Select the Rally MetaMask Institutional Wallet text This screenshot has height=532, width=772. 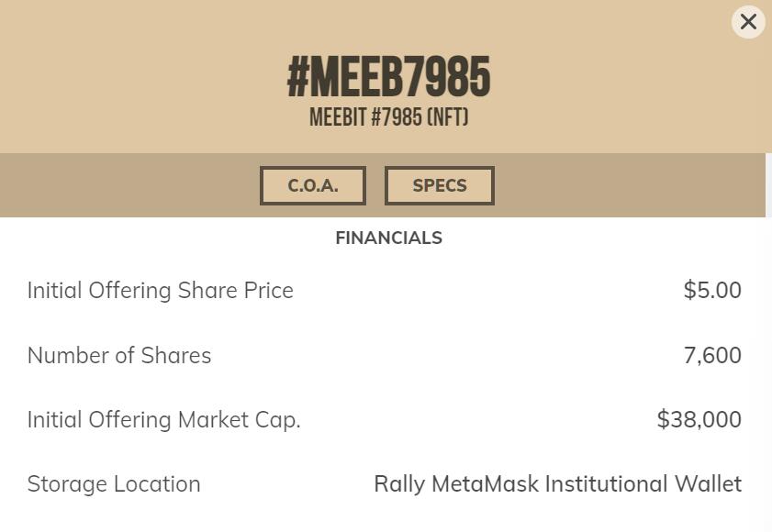point(557,484)
